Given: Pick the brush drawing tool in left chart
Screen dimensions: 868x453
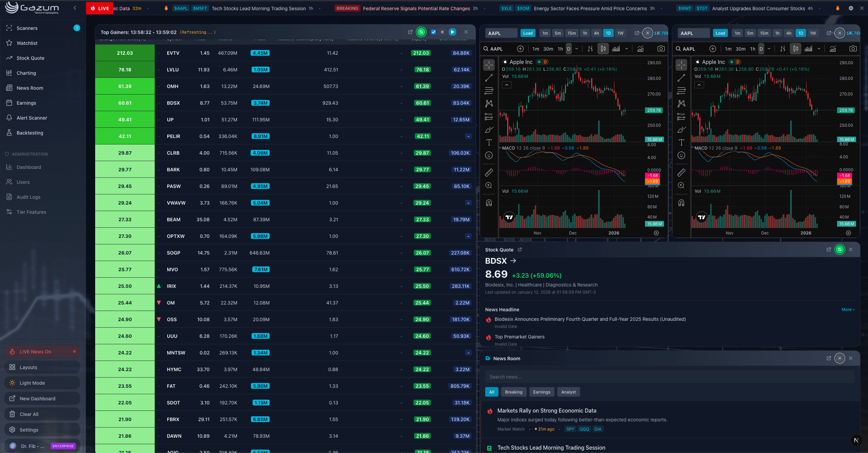Looking at the screenshot, I should click(489, 129).
